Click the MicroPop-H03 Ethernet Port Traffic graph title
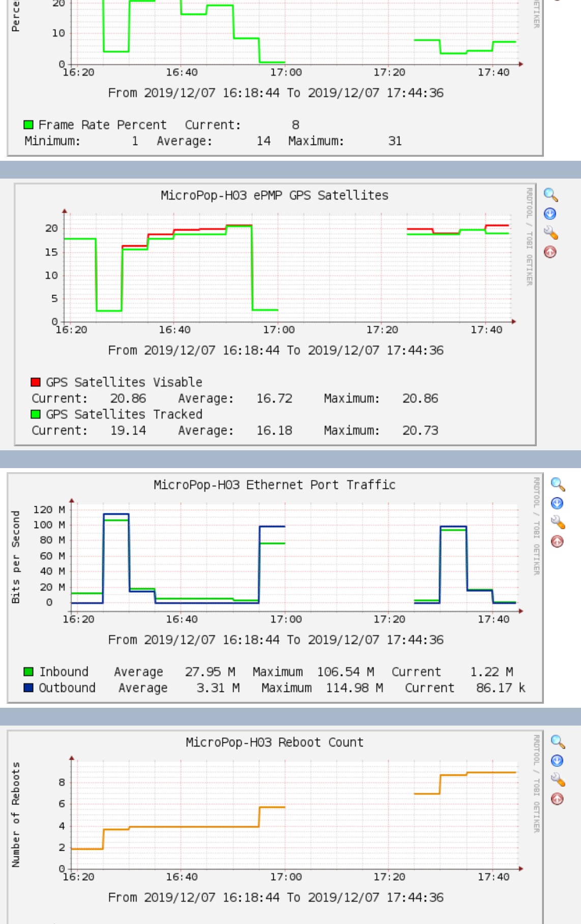Viewport: 581px width, 924px height. tap(274, 485)
